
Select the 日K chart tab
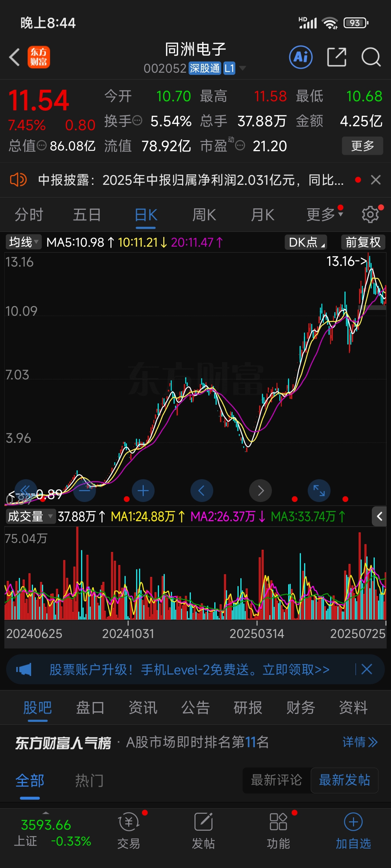146,215
